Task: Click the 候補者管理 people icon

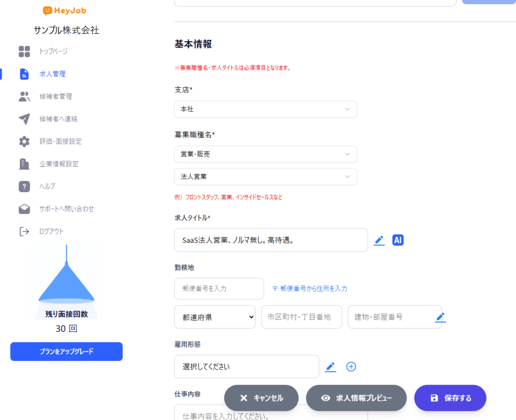Action: (24, 96)
